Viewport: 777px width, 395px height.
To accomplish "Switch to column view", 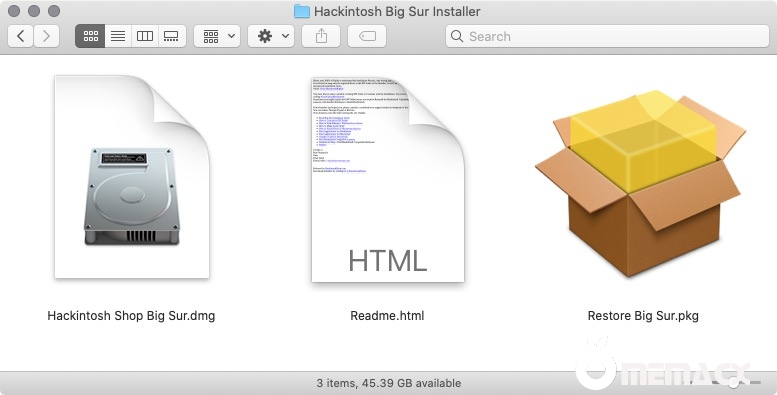I will (x=145, y=36).
